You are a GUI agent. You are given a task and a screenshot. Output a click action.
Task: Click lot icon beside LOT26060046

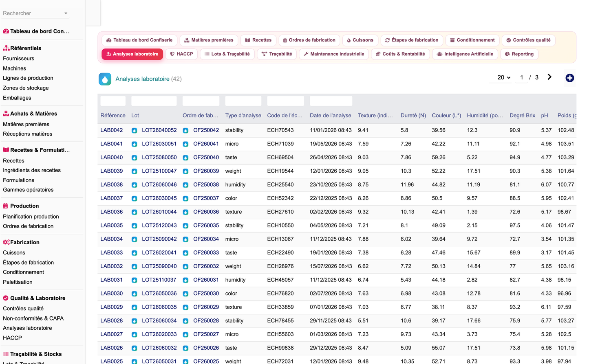click(x=135, y=185)
